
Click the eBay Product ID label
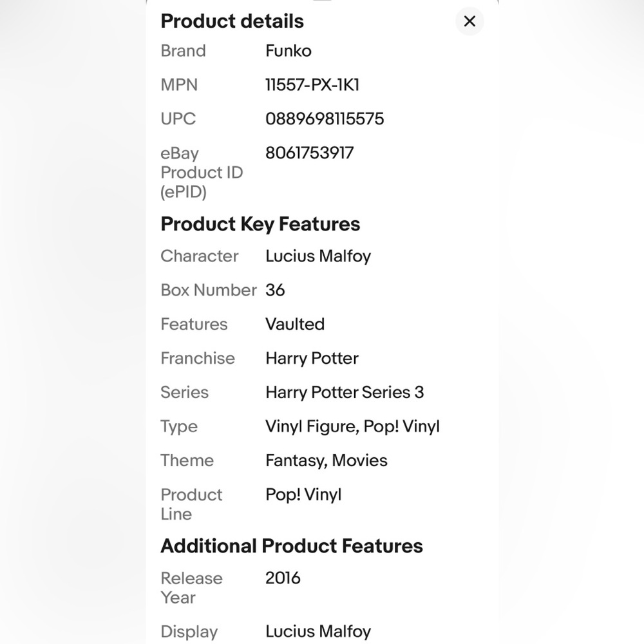[x=202, y=173]
